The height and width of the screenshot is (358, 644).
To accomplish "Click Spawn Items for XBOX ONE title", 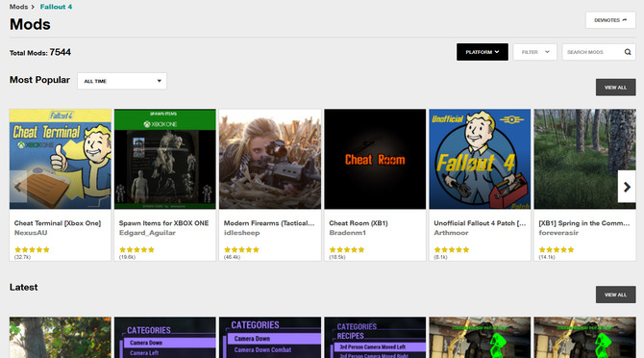I will [x=163, y=223].
